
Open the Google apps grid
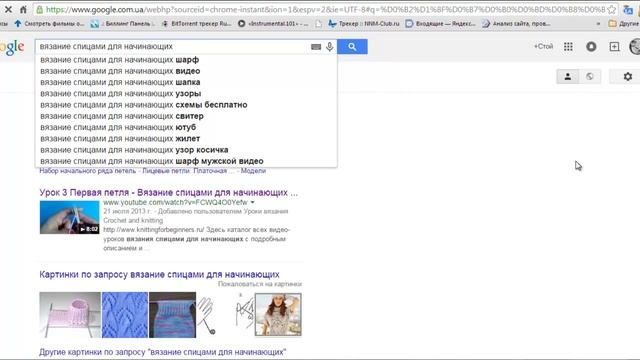[x=568, y=47]
